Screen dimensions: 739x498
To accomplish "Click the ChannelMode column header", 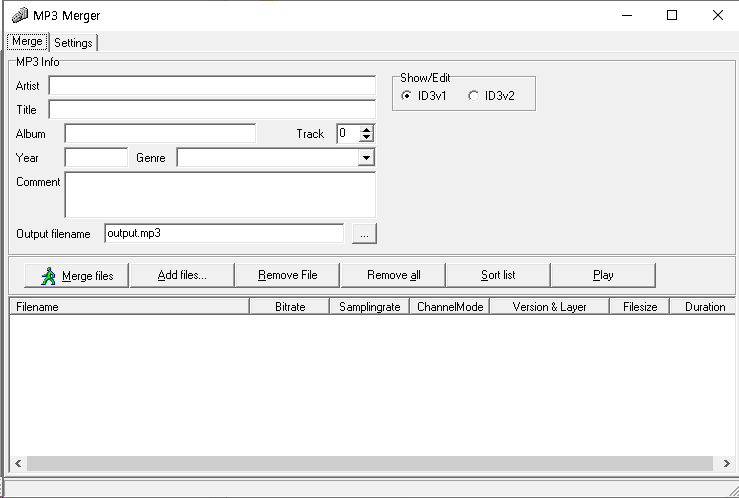I will 450,307.
